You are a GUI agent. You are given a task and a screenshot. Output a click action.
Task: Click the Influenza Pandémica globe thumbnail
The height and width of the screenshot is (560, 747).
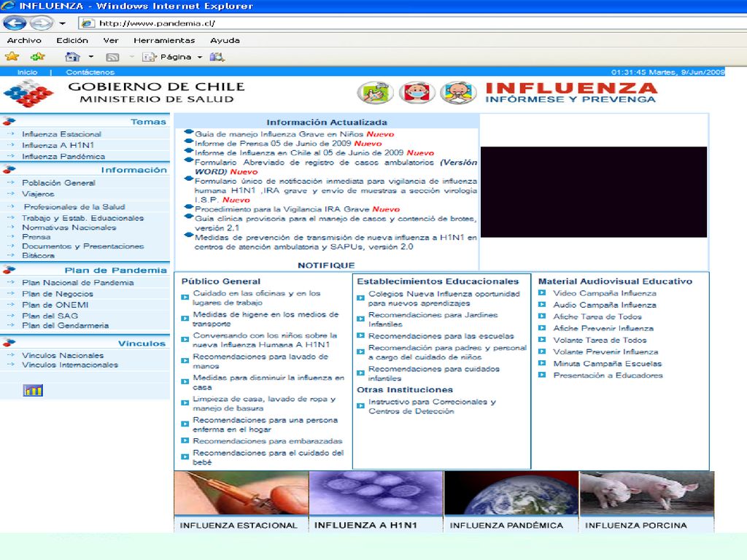coord(511,493)
